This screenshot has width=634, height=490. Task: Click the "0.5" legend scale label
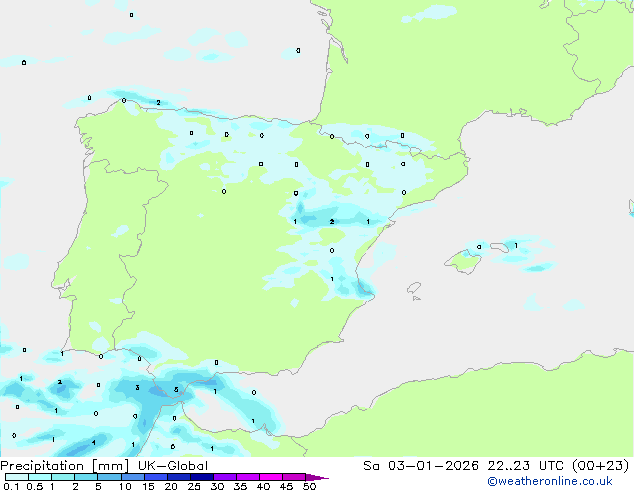click(34, 486)
